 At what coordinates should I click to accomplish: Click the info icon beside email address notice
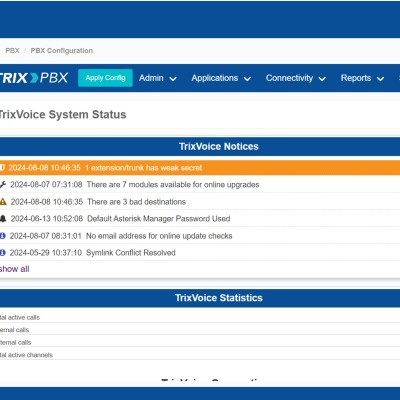tap(3, 236)
